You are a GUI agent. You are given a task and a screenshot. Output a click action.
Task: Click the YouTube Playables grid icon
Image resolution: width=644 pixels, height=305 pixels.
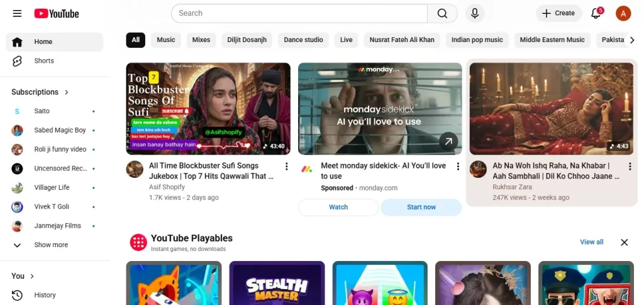tap(138, 242)
